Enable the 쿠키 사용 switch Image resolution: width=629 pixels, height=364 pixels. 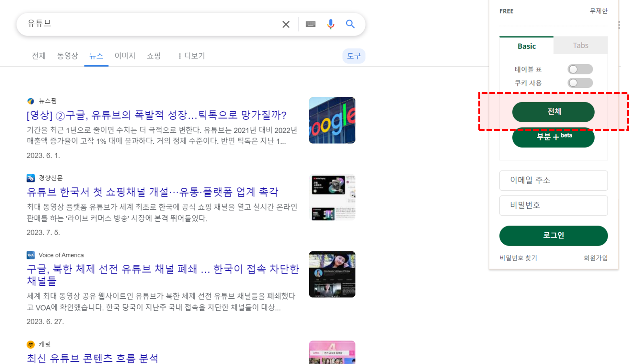pyautogui.click(x=580, y=83)
